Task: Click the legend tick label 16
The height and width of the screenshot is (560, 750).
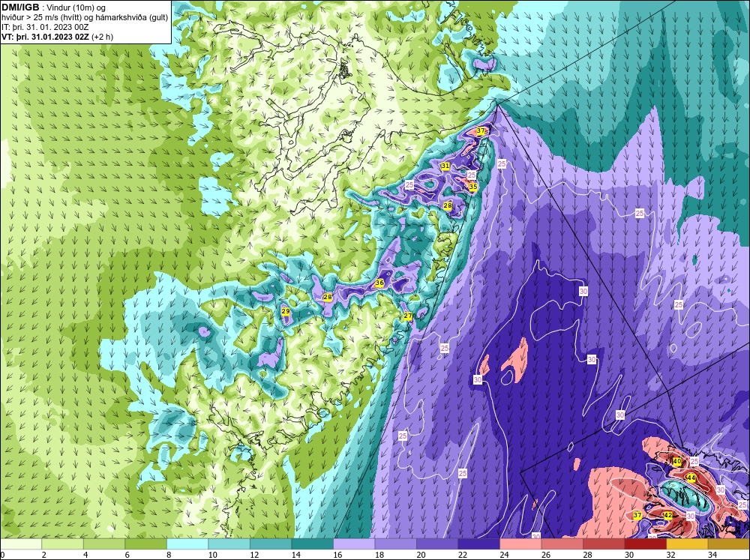Action: coord(337,555)
